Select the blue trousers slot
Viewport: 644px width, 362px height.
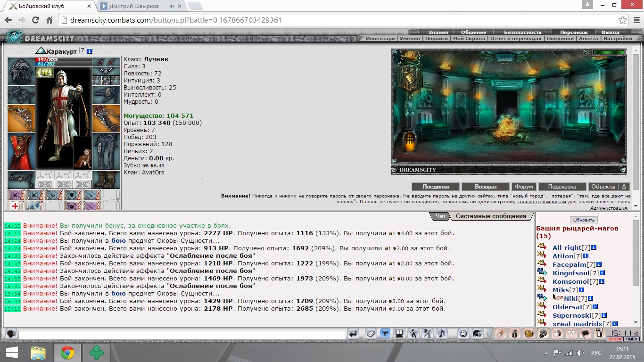tap(106, 151)
